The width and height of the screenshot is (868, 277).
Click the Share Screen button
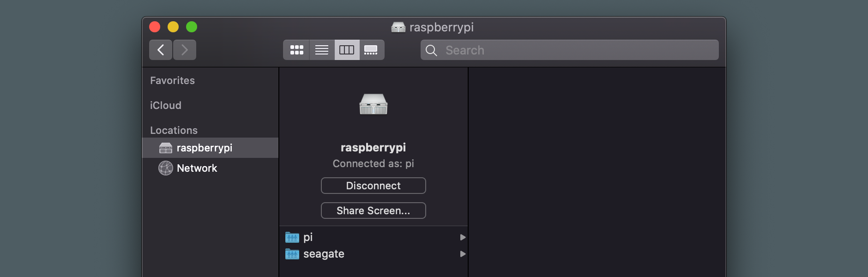374,211
